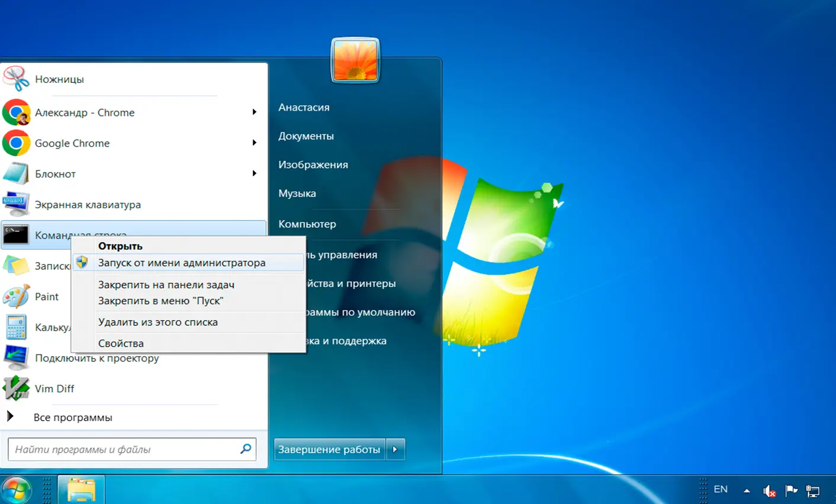Choose Запуск от имени администратора

188,263
